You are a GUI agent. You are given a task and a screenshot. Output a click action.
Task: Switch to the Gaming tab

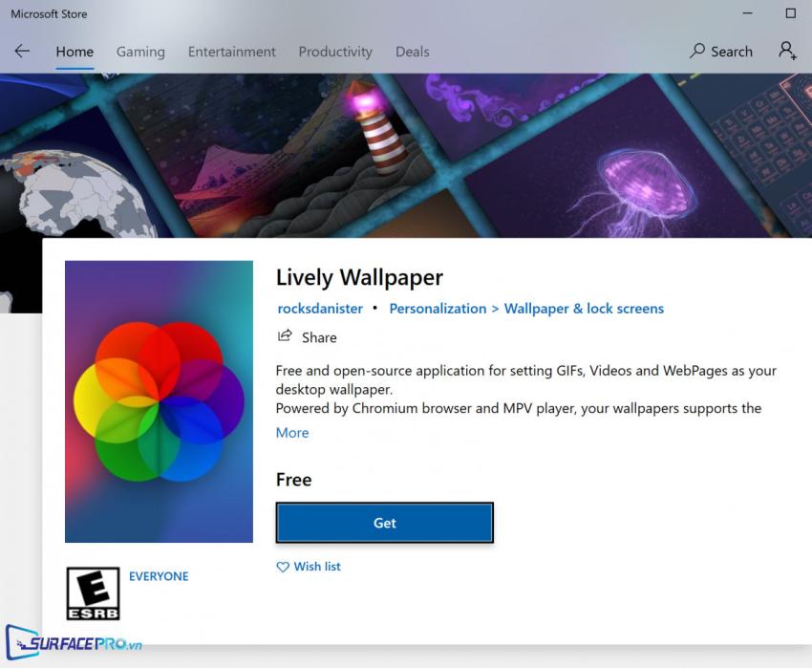pyautogui.click(x=140, y=52)
